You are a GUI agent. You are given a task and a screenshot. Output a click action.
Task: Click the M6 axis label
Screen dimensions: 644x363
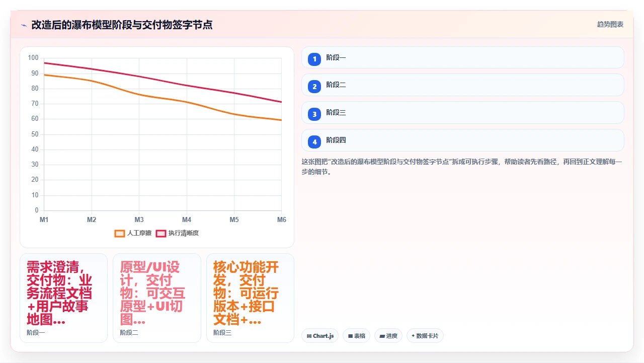point(282,220)
